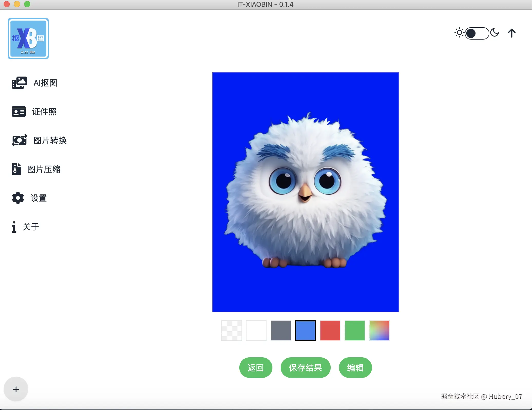532x410 pixels.
Task: Click the 设置 gear icon
Action: pos(18,198)
